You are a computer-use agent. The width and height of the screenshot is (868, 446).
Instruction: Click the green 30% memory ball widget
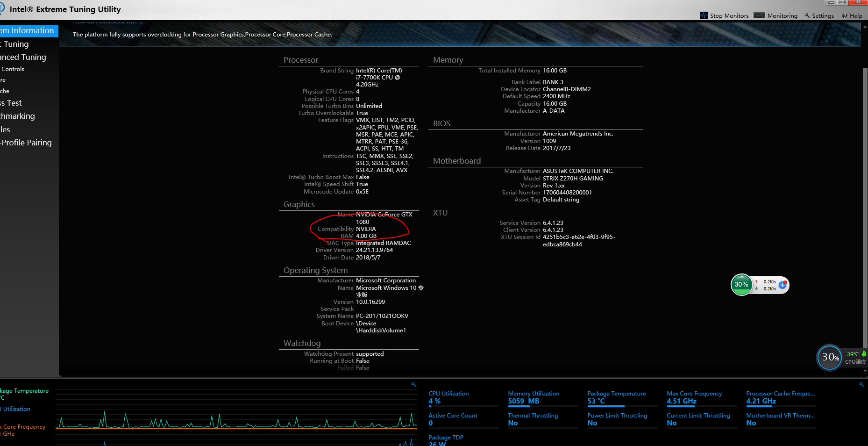(741, 285)
